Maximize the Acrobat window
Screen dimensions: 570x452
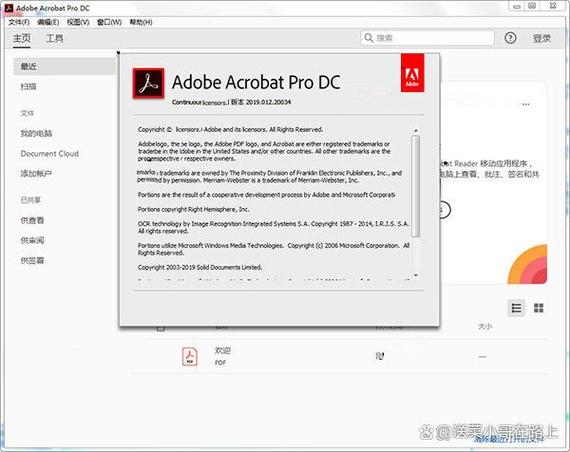point(532,6)
